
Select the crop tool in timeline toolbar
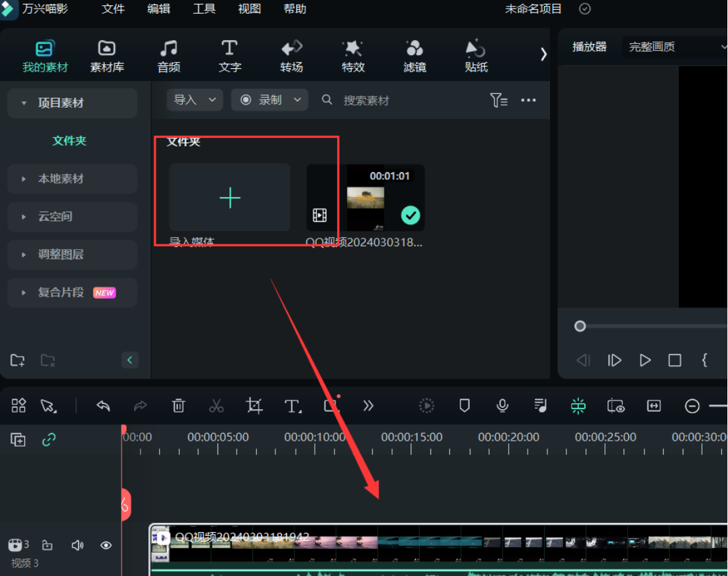254,406
